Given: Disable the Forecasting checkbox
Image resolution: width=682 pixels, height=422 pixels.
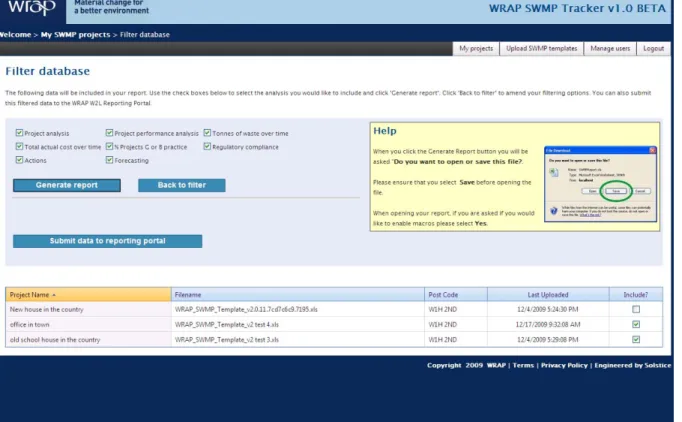Looking at the screenshot, I should click(x=109, y=160).
